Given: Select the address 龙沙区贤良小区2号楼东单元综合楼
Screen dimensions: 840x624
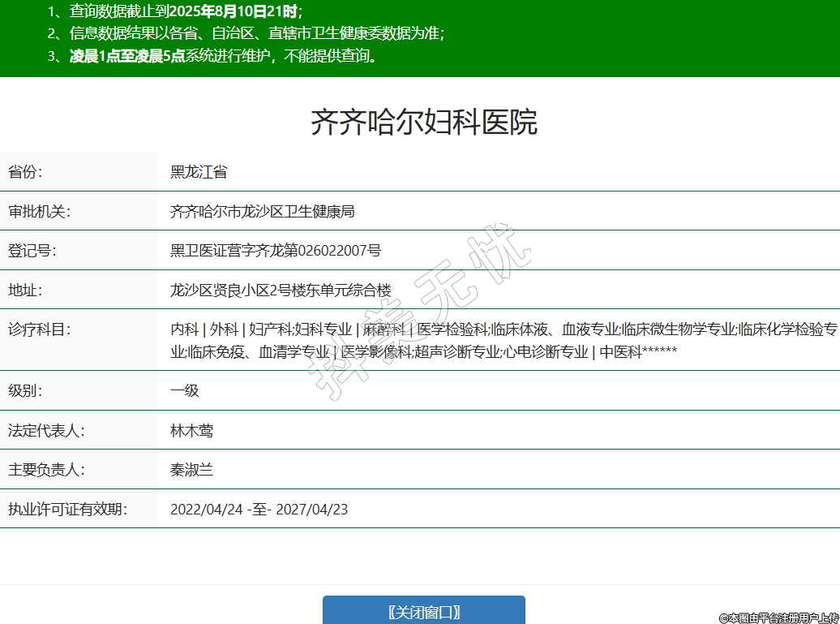Looking at the screenshot, I should click(281, 290).
